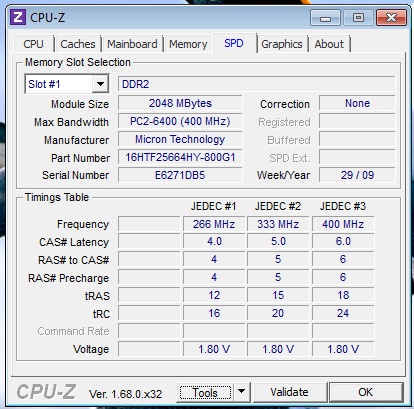Close the CPU-Z window
The height and width of the screenshot is (409, 414).
391,17
